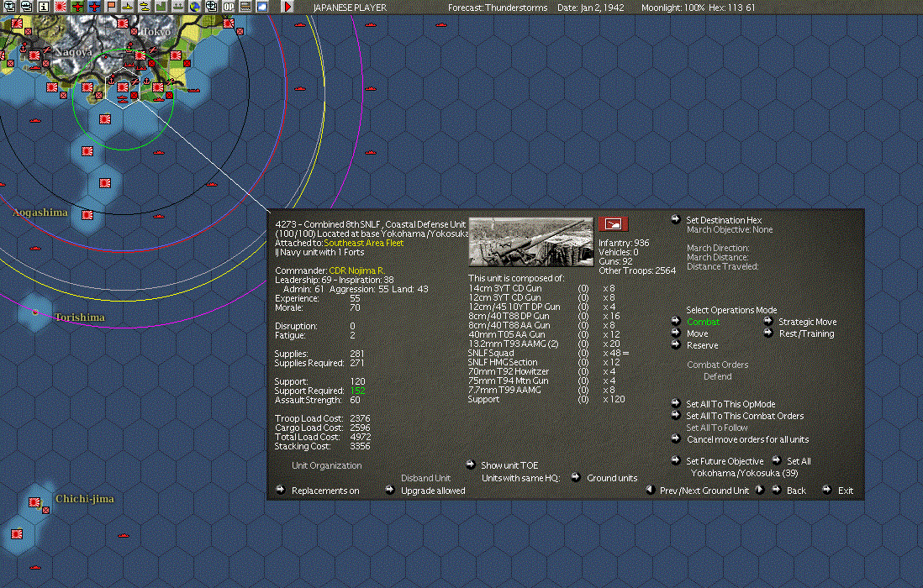Click the OP toolbar button

click(229, 7)
